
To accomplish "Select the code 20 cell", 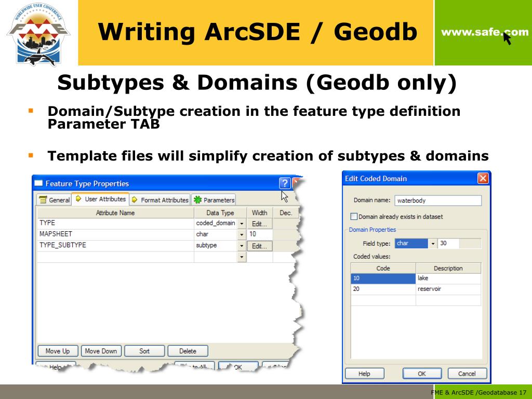I will click(x=383, y=289).
